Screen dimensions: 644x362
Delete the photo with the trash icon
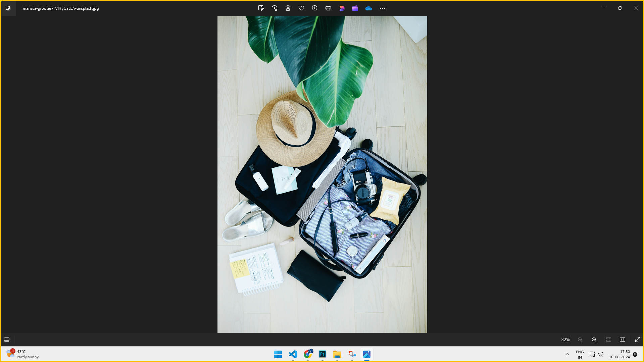click(x=288, y=8)
